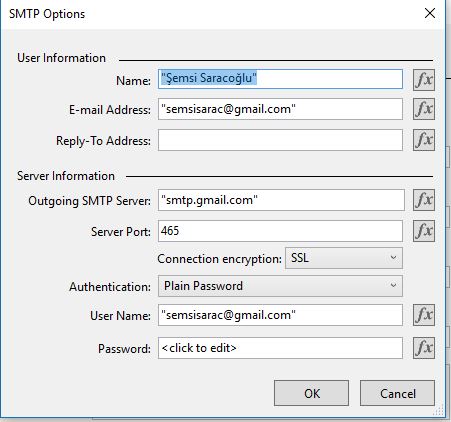This screenshot has width=451, height=422.
Task: Open the fx expression editor for User Name
Action: pyautogui.click(x=424, y=315)
